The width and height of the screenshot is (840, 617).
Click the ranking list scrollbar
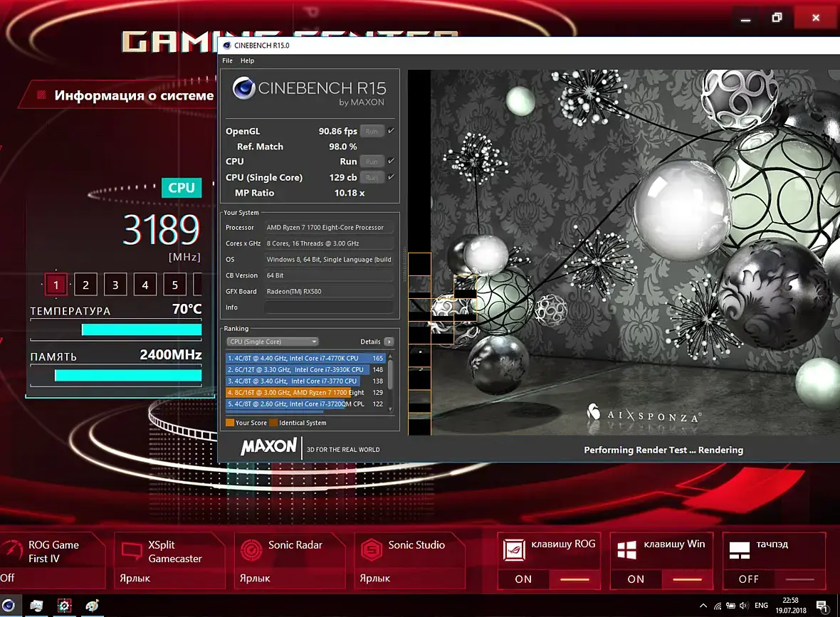click(390, 374)
